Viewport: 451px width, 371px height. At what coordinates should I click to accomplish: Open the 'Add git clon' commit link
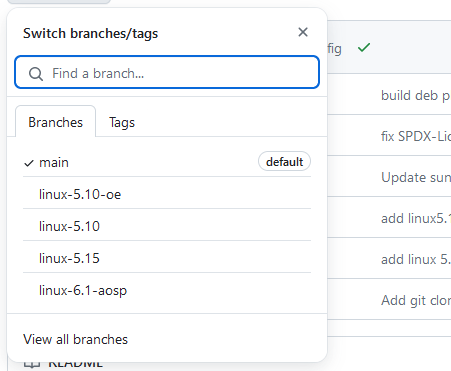[416, 300]
